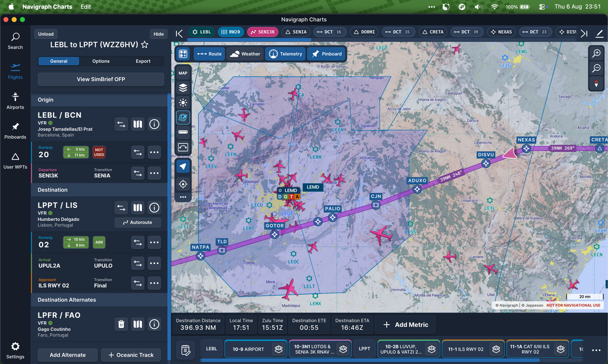Change departure runway 20 with swap icon
The width and height of the screenshot is (608, 364).
(138, 152)
